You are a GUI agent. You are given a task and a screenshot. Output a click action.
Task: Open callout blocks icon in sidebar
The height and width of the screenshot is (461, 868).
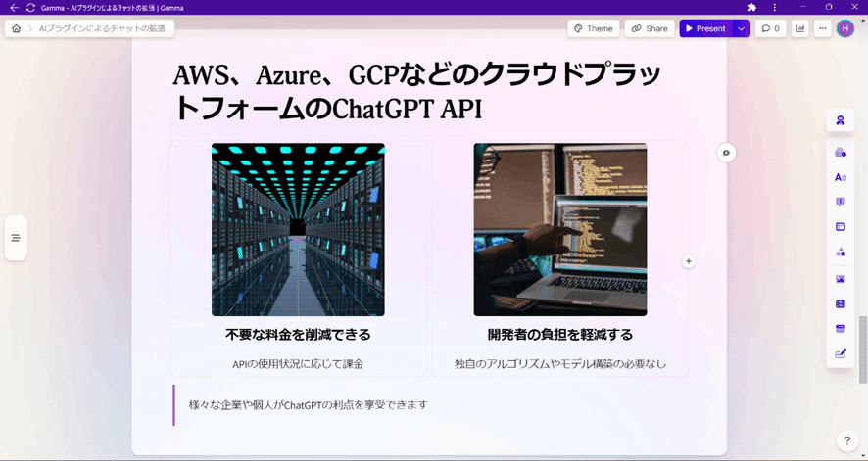coord(840,202)
